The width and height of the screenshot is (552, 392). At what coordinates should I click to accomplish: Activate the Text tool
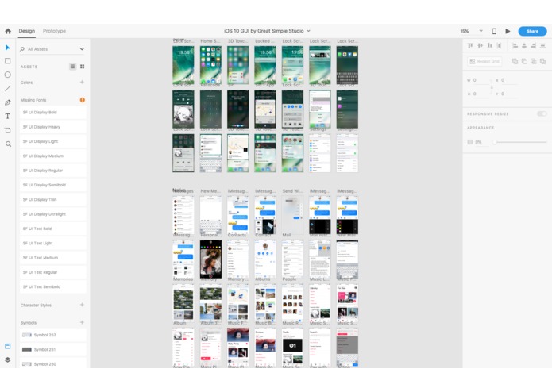tap(7, 116)
